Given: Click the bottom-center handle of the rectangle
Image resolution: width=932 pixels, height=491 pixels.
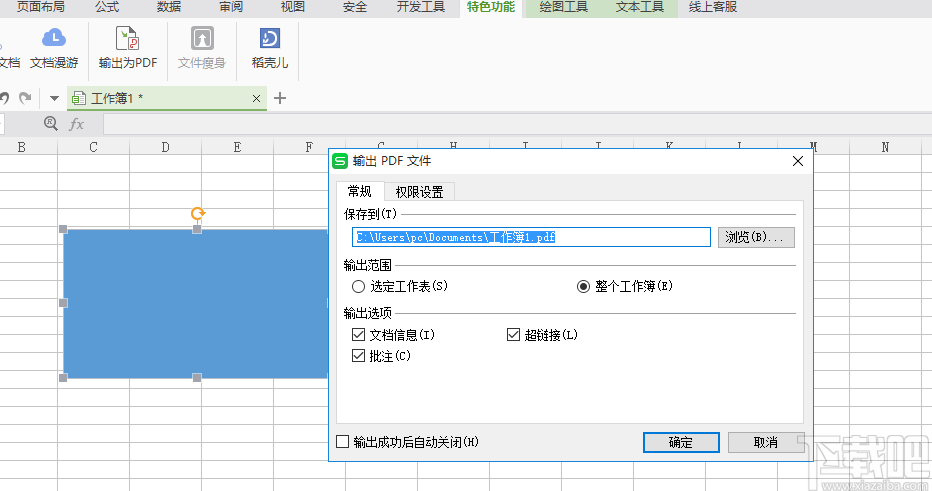Looking at the screenshot, I should pos(197,377).
